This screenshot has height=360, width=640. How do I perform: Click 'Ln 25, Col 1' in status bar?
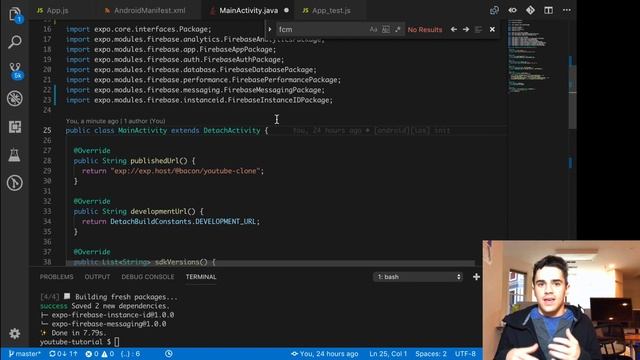pyautogui.click(x=388, y=354)
